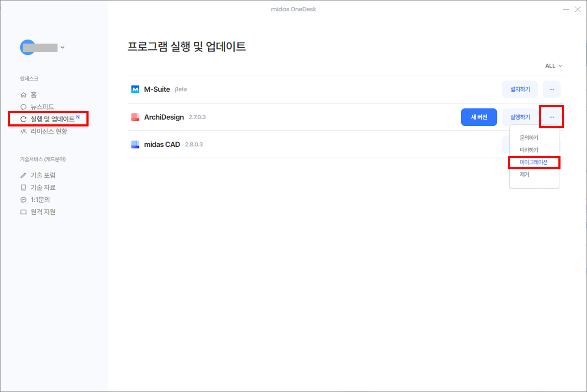Screen dimensions: 587x392
Task: Select 따라하기 from the context menu
Action: click(529, 150)
